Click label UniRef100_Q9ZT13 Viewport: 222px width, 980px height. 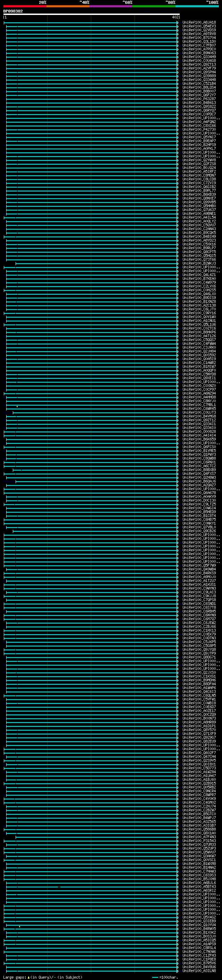coord(199,64)
